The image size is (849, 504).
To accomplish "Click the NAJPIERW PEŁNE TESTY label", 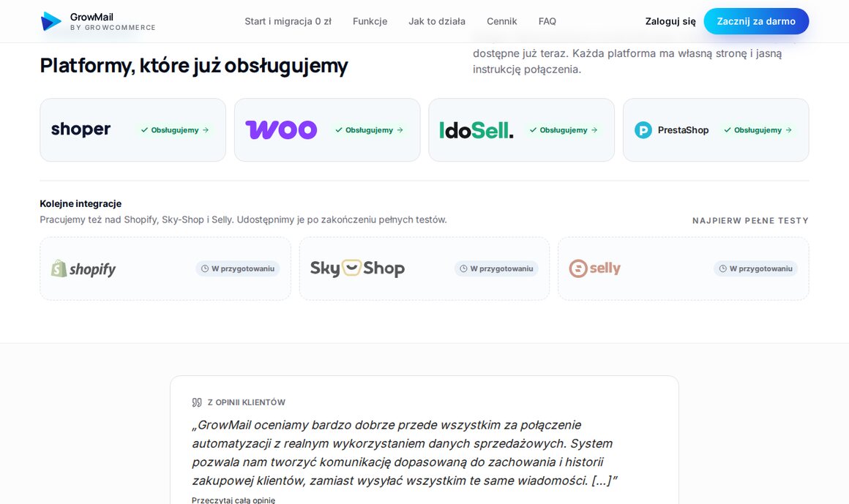I will pos(750,220).
